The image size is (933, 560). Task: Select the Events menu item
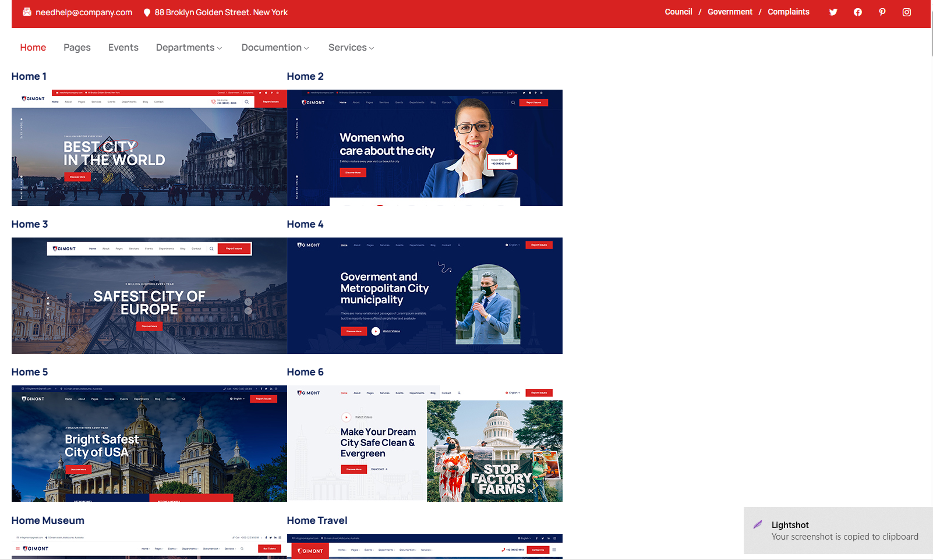pyautogui.click(x=123, y=47)
